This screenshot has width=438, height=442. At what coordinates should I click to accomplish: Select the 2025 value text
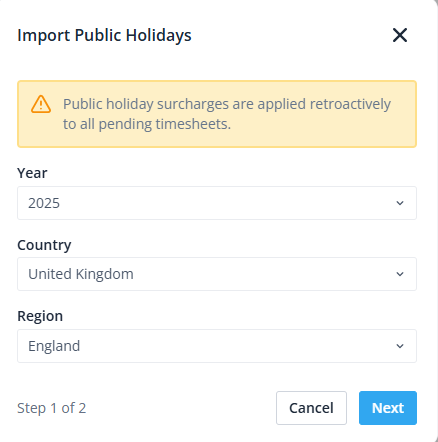click(44, 203)
